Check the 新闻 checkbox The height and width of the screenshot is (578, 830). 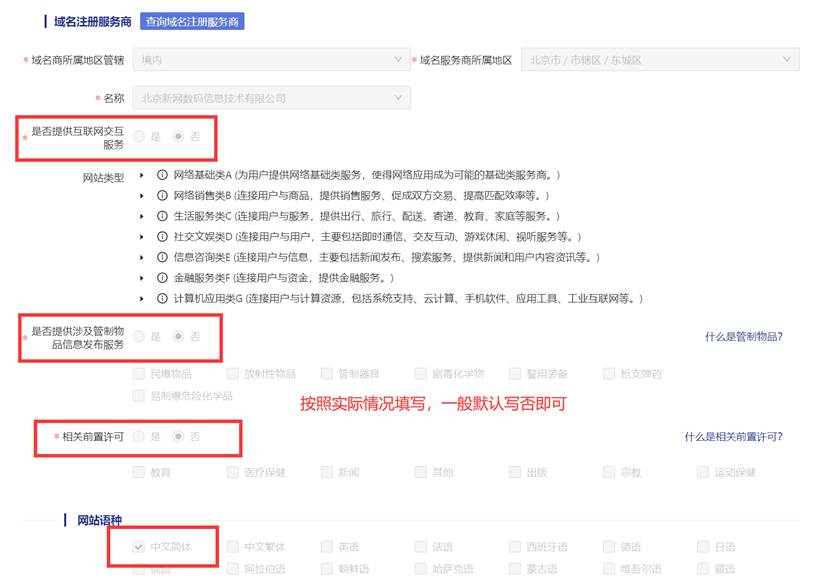pos(327,472)
